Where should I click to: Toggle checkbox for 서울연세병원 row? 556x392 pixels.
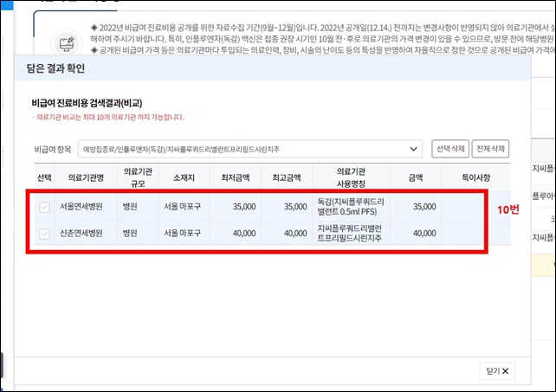pyautogui.click(x=44, y=207)
